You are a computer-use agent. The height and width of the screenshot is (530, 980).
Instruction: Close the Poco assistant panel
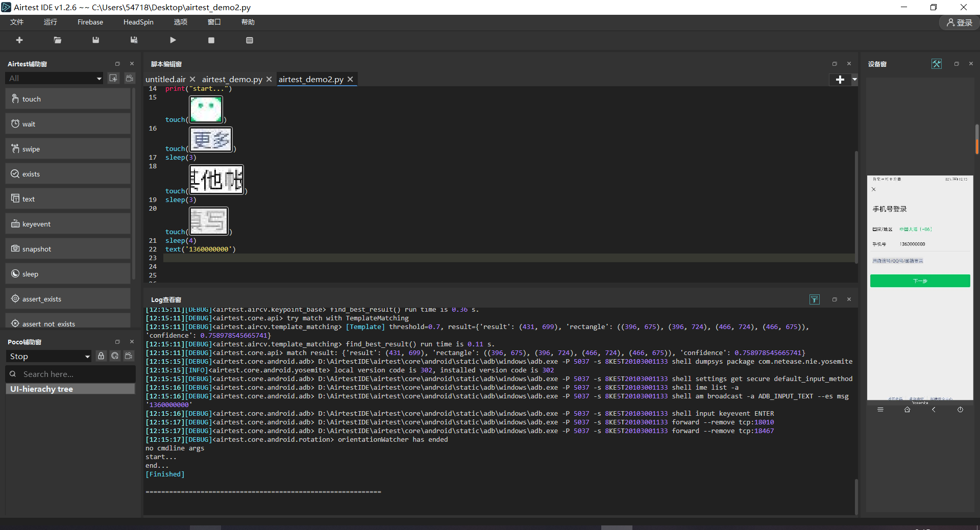tap(132, 342)
